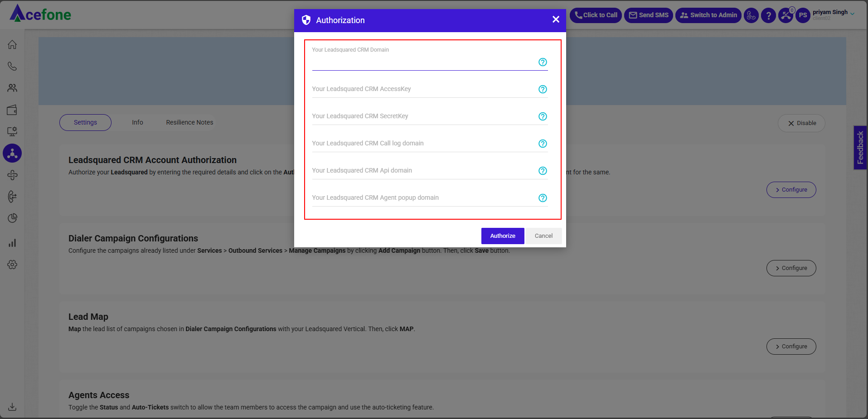Switch to the Settings tab

pyautogui.click(x=85, y=122)
